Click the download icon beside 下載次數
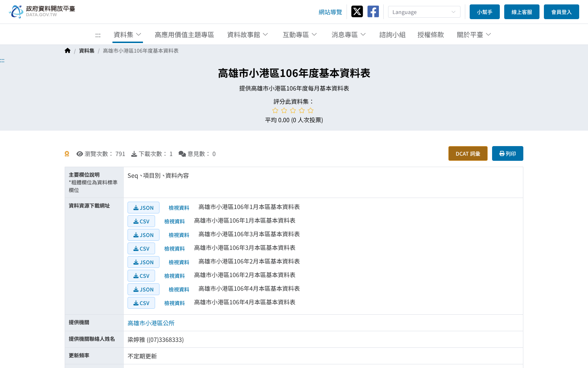588x368 pixels. click(134, 154)
